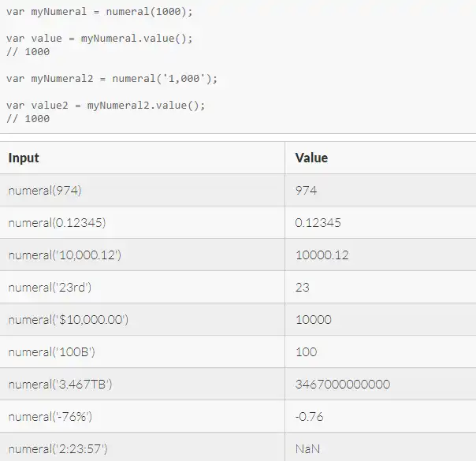Select the numeral('-76%') input cell
The width and height of the screenshot is (476, 461).
point(50,417)
